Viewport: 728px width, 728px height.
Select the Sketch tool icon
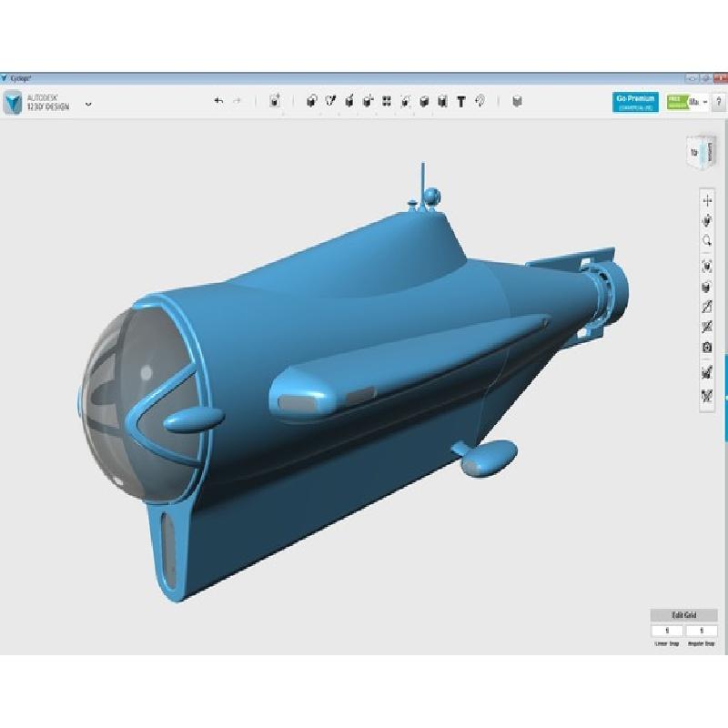click(x=330, y=102)
